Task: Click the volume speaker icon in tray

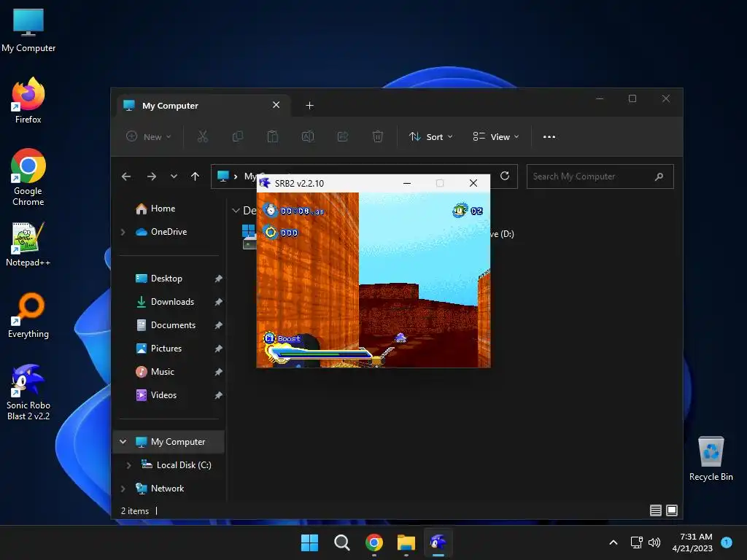Action: pyautogui.click(x=654, y=542)
